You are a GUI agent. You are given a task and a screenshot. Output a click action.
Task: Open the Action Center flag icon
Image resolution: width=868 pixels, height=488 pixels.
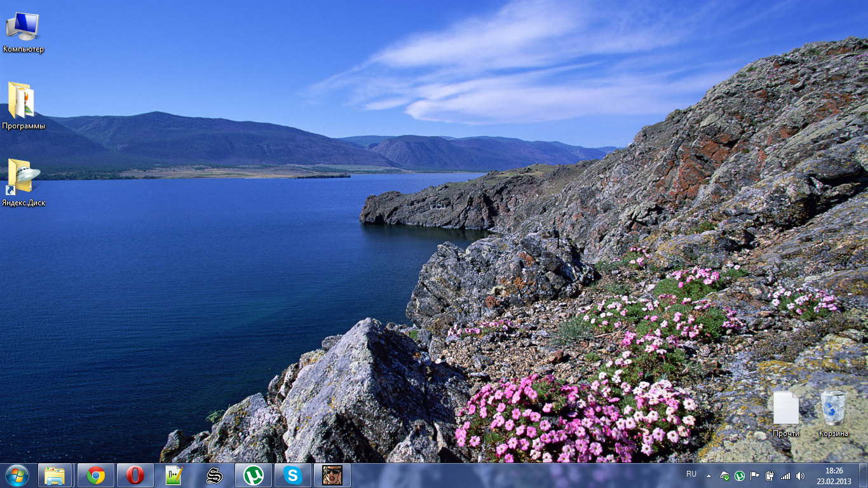(x=755, y=476)
